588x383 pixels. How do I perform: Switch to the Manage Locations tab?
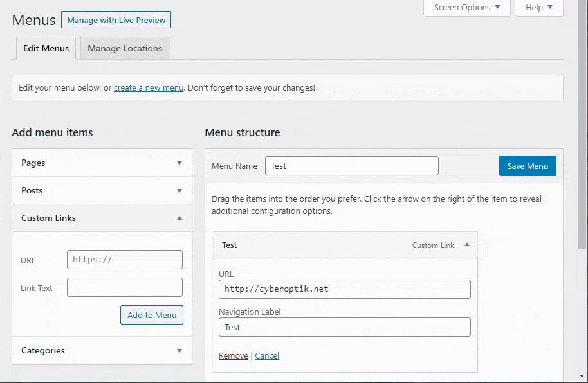(x=124, y=48)
